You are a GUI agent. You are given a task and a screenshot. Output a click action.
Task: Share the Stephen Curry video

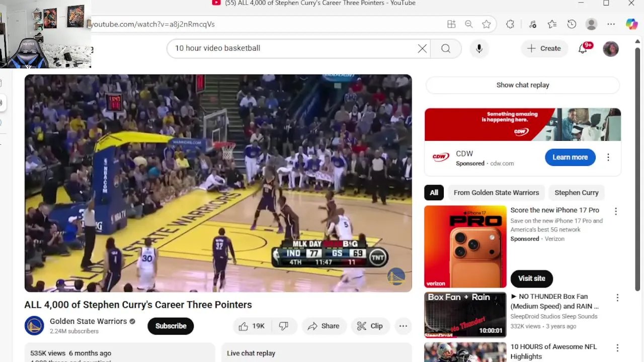click(324, 326)
